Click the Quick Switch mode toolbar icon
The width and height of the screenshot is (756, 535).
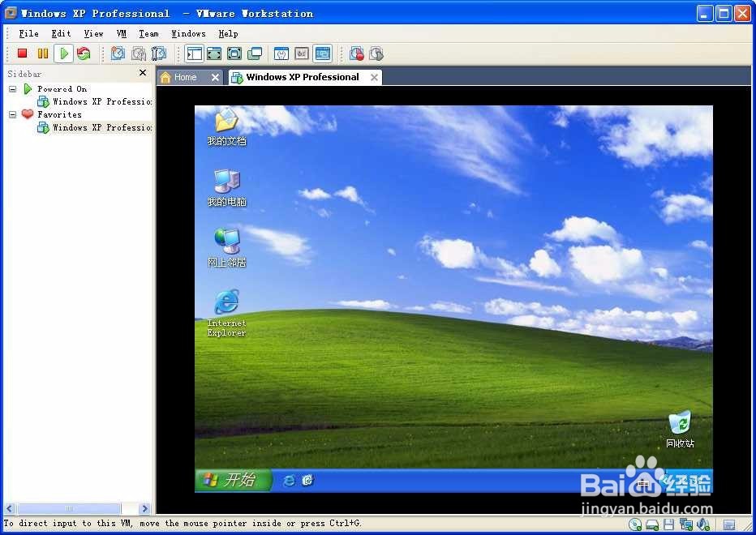[x=214, y=53]
